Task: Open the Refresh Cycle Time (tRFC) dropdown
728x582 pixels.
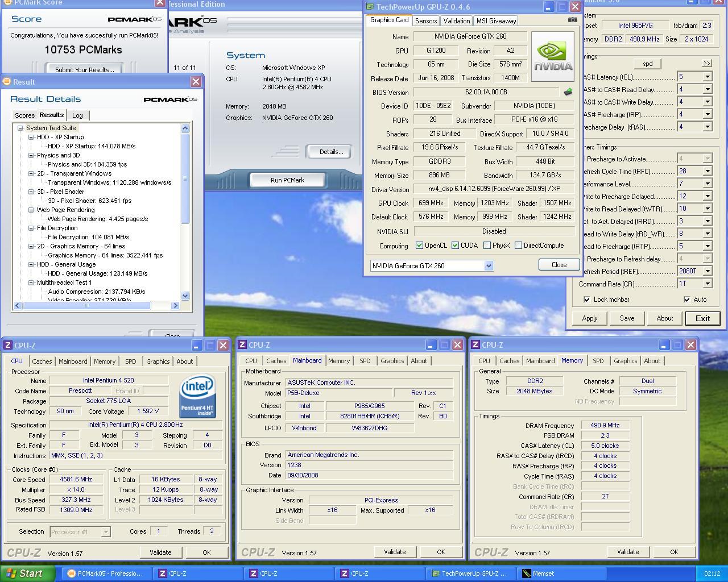Action: (x=708, y=171)
